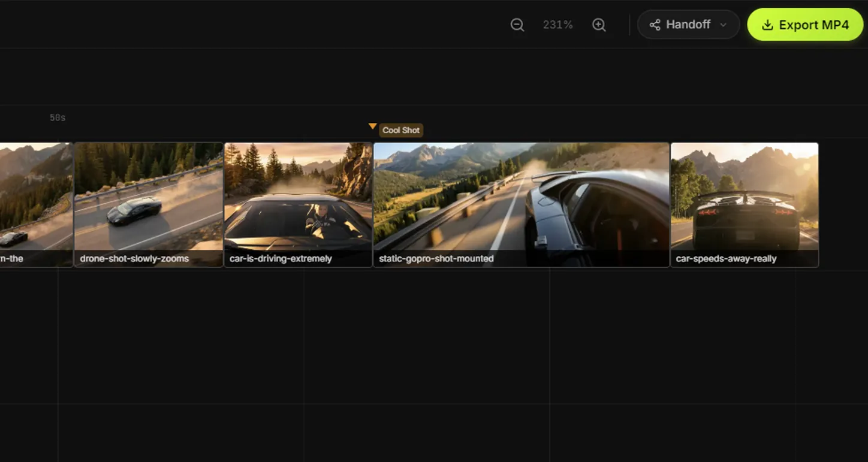Viewport: 868px width, 462px height.
Task: Click the arrow icon on the Handoff share symbol
Action: 656,25
